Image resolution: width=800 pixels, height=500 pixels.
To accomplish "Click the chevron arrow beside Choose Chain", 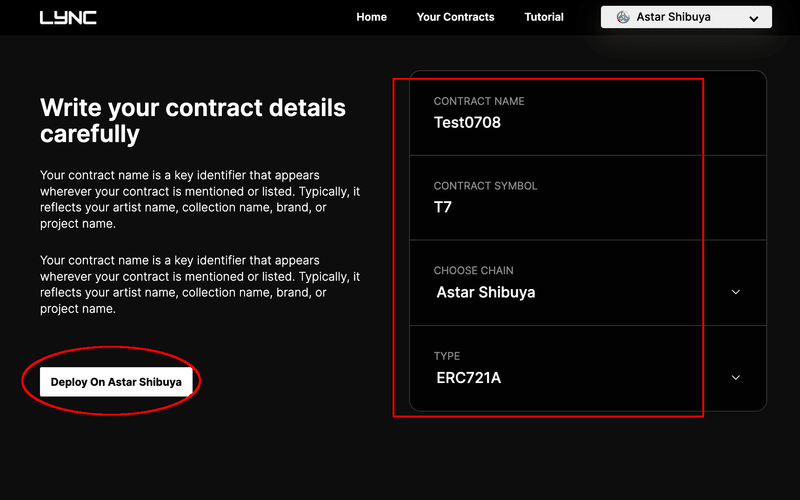I will pos(736,292).
